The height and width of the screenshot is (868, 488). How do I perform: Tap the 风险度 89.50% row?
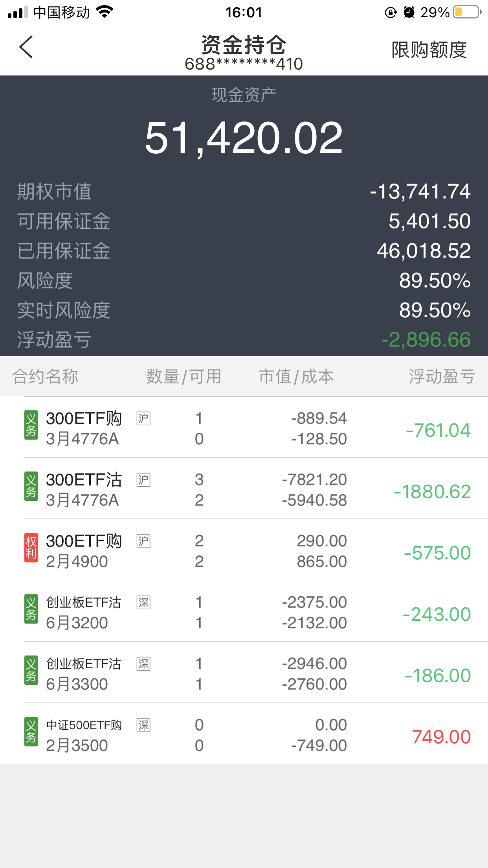(x=244, y=280)
